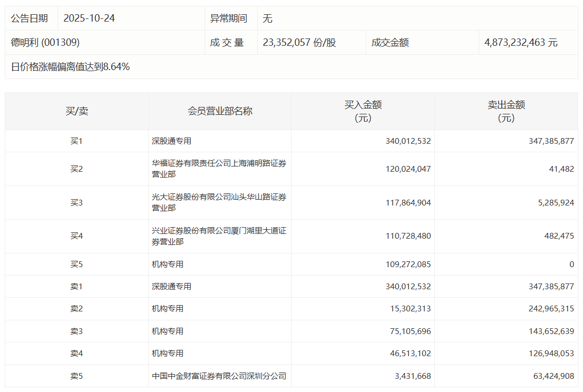Click the sell amount 63,424,908 in 卖5
The image size is (583, 392).
[549, 376]
